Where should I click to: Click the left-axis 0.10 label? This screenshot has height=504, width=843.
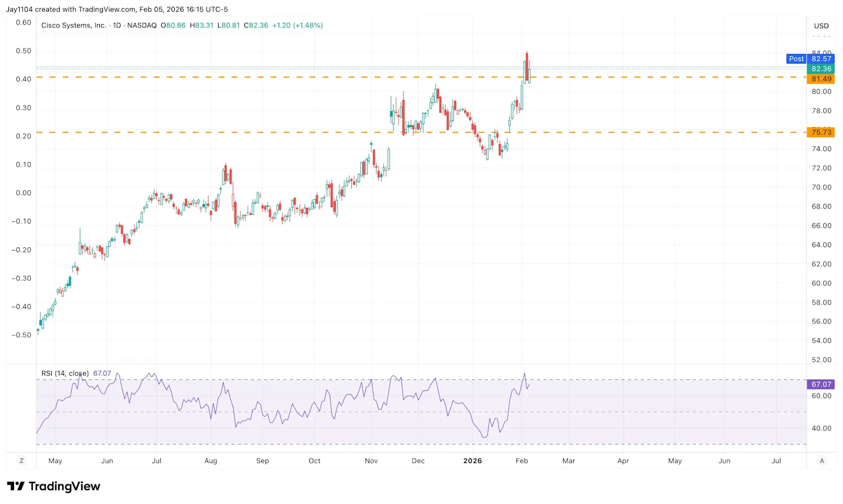(x=24, y=165)
